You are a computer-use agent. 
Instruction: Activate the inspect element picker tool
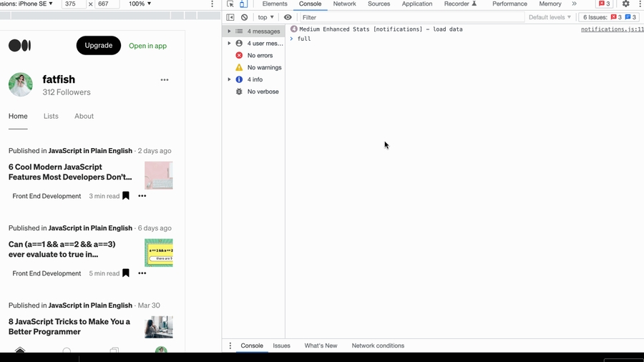(x=230, y=4)
